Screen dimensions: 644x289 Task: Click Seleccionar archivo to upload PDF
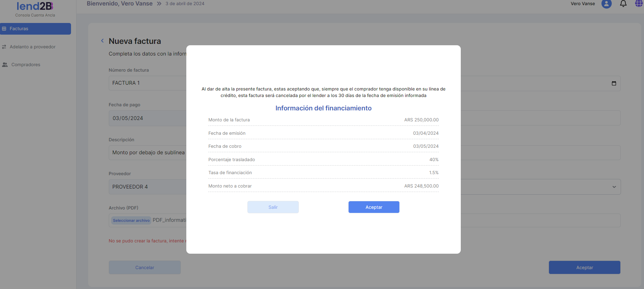[131, 220]
